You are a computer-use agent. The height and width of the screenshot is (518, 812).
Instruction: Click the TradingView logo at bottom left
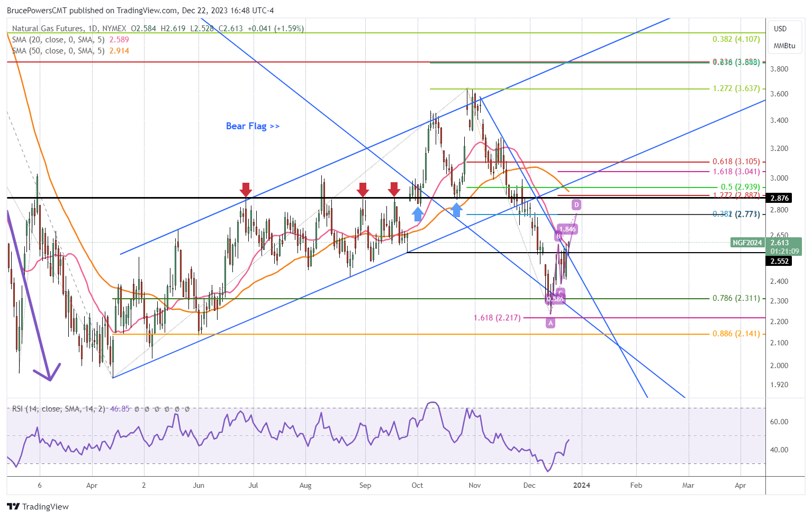pyautogui.click(x=38, y=506)
